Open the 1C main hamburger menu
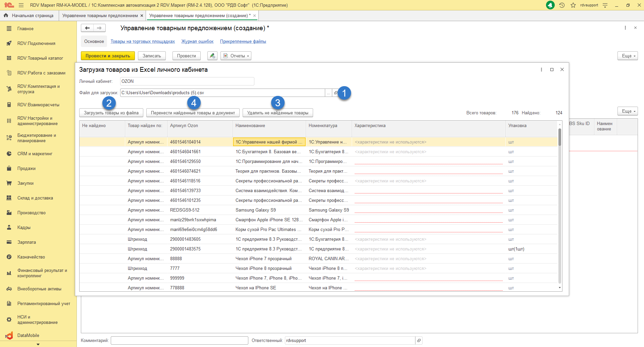The width and height of the screenshot is (644, 347). pyautogui.click(x=21, y=5)
